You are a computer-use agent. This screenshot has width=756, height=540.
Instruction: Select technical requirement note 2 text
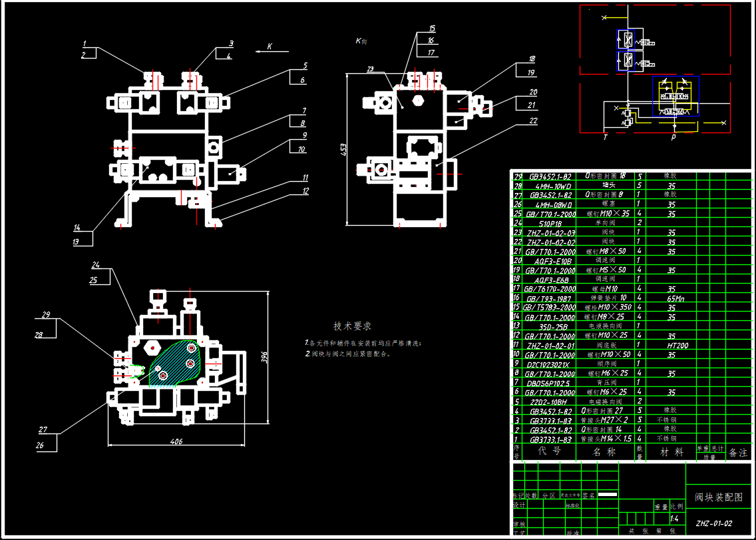click(x=347, y=354)
